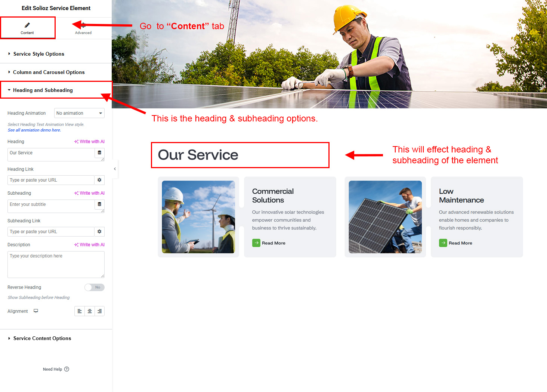
Task: Click the Heading Link URL input field
Action: [51, 180]
